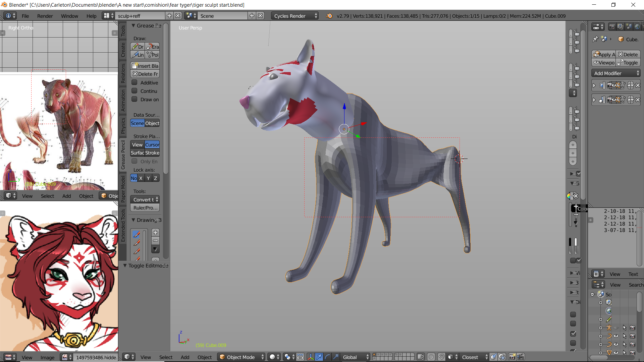This screenshot has width=644, height=362.
Task: Enable the Additive drawing checkbox
Action: pos(135,82)
